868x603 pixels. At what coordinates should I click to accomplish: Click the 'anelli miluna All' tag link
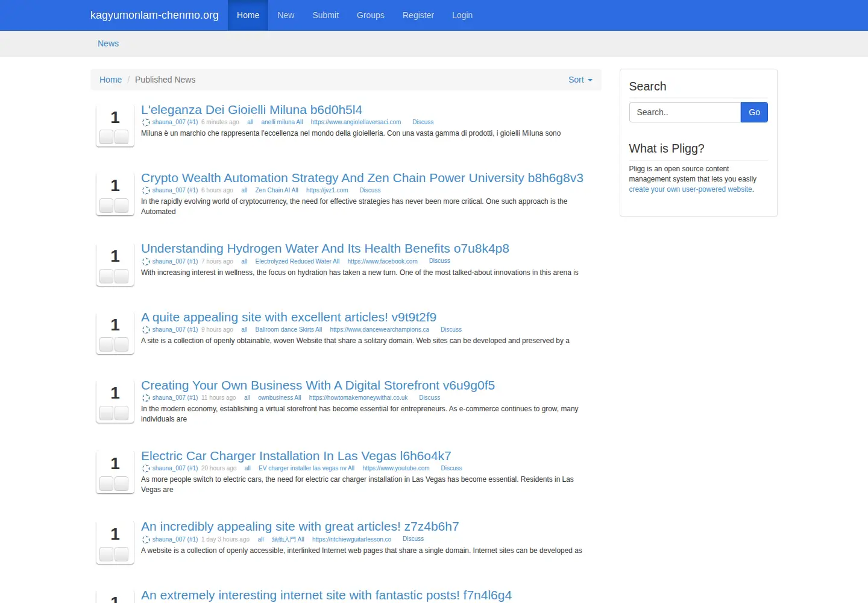(282, 122)
